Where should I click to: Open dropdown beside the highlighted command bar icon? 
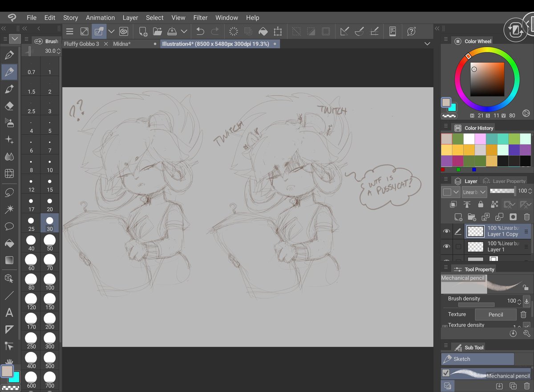[112, 31]
